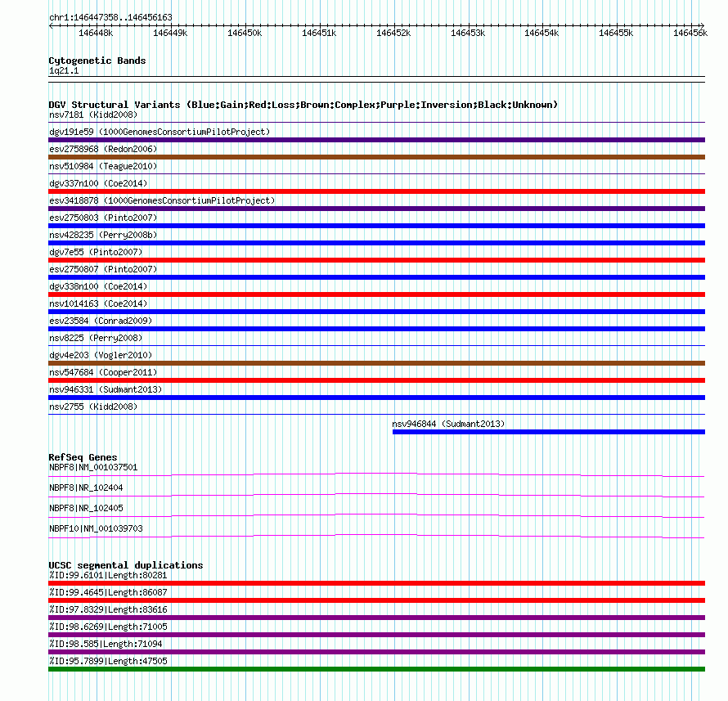Open variant dgv338n100 (Coe2014)
728x701 pixels.
[98, 286]
